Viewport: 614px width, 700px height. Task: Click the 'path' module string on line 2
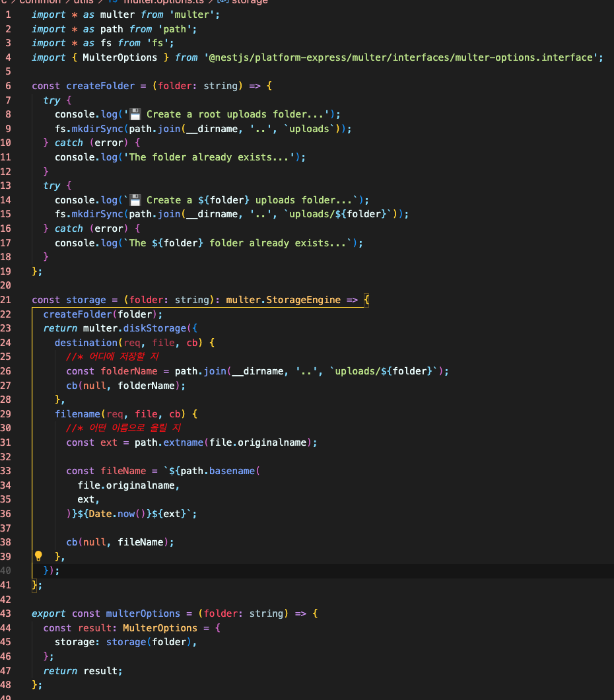coord(174,29)
